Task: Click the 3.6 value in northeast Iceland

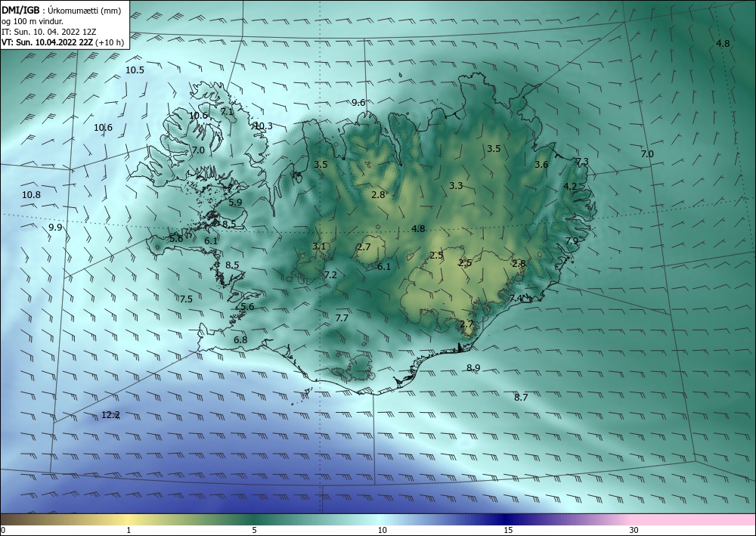Action: click(x=541, y=164)
